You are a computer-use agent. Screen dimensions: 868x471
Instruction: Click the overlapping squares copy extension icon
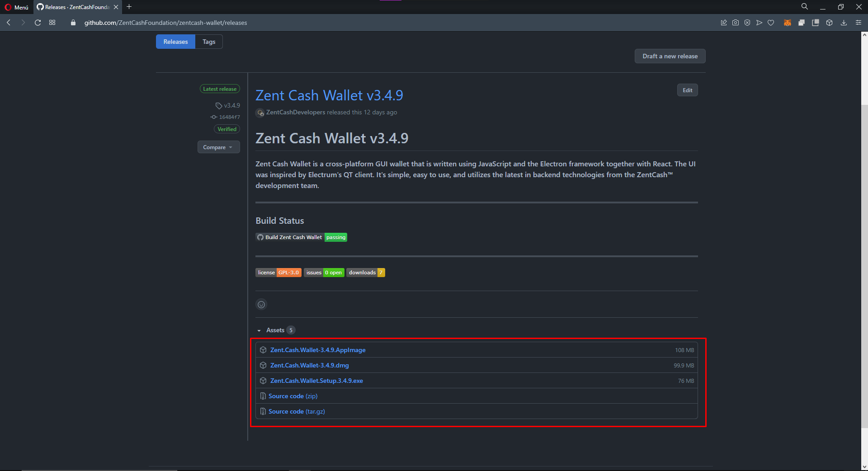pos(816,23)
